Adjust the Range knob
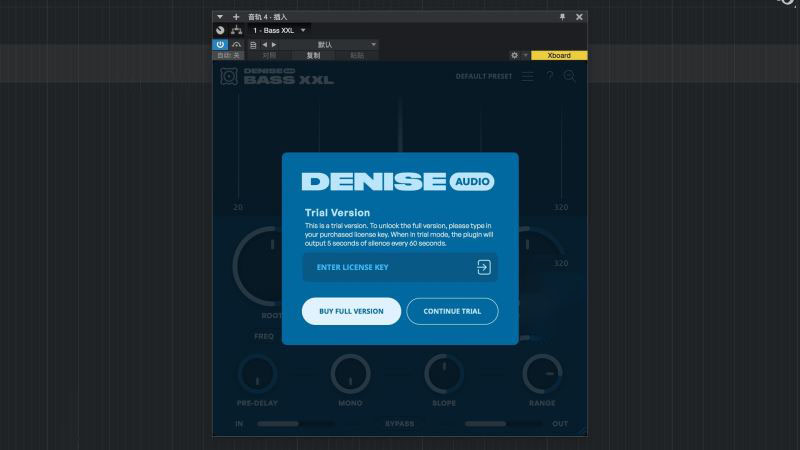800x450 pixels. (x=542, y=373)
